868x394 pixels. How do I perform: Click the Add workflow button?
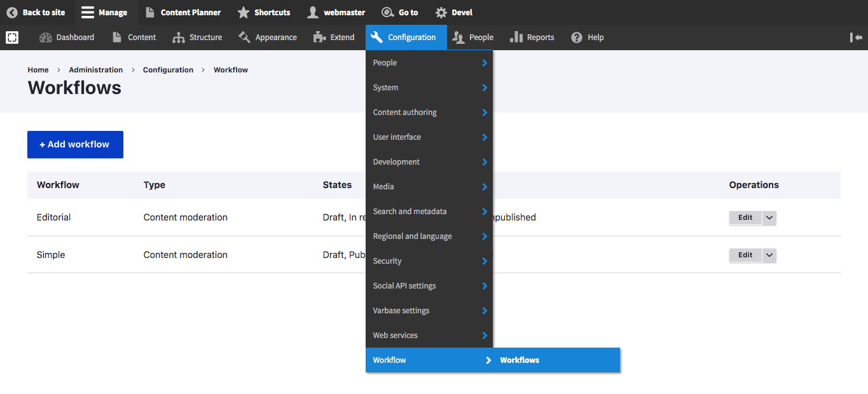[x=75, y=144]
